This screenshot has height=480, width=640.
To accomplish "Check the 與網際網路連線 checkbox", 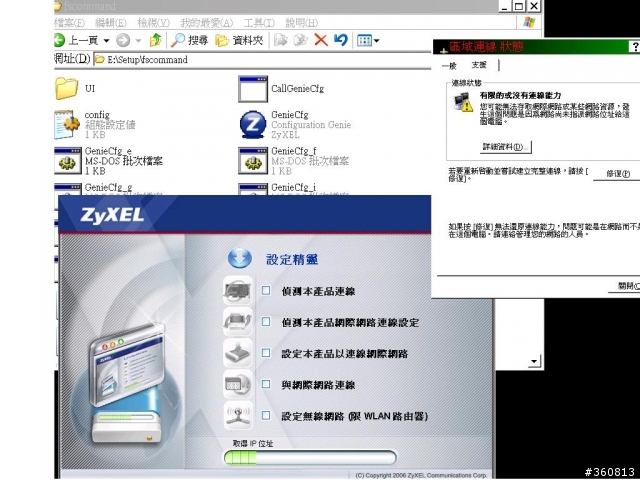I will [x=266, y=384].
